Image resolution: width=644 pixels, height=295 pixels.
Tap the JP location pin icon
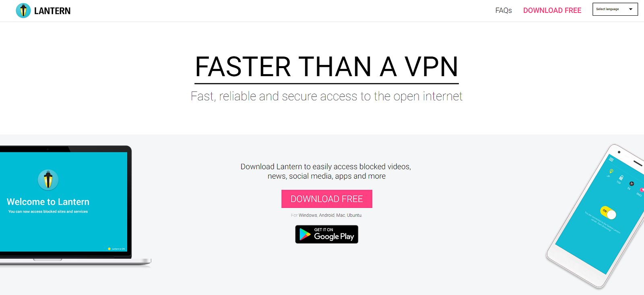point(611,171)
